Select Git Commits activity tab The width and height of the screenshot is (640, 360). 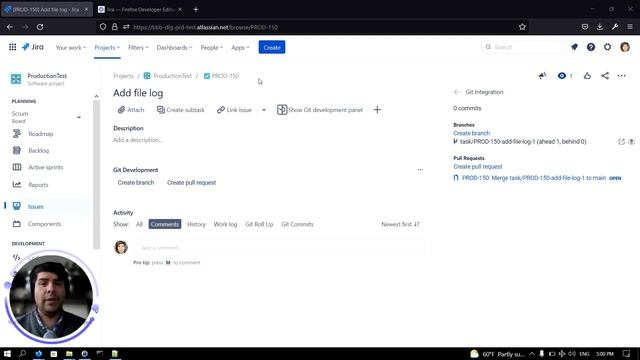[x=297, y=224]
